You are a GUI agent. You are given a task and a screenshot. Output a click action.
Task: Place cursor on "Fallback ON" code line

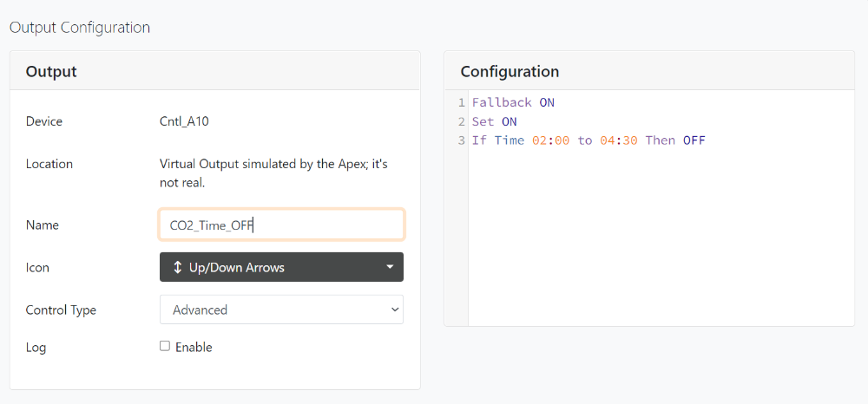pos(513,102)
